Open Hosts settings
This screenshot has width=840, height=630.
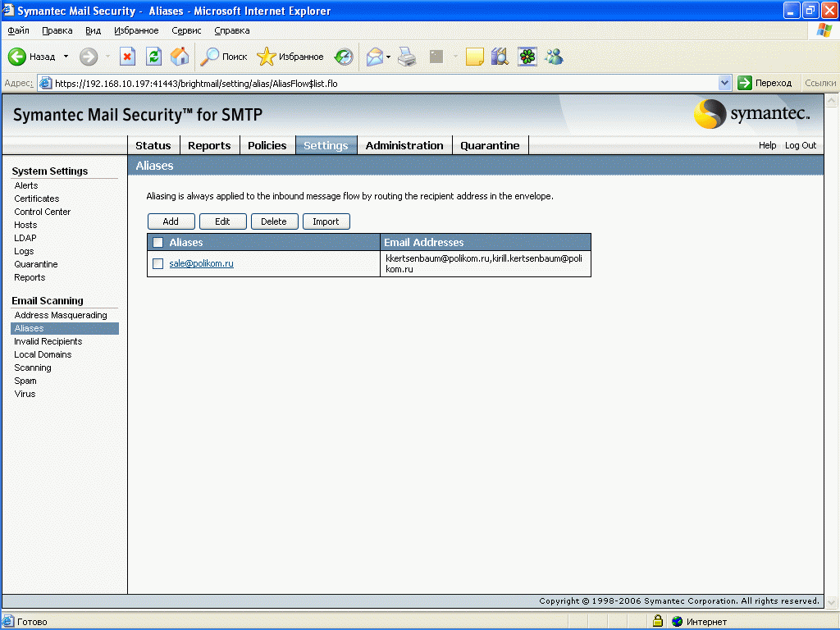(x=25, y=225)
